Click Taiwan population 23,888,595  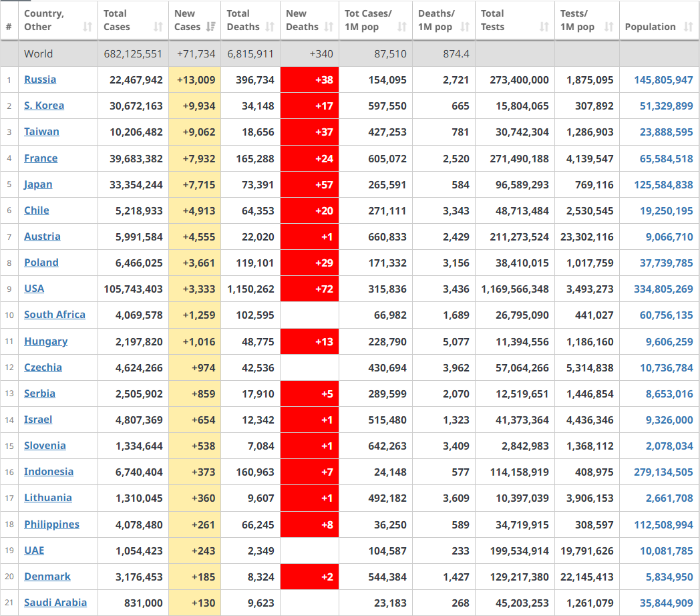click(x=666, y=132)
